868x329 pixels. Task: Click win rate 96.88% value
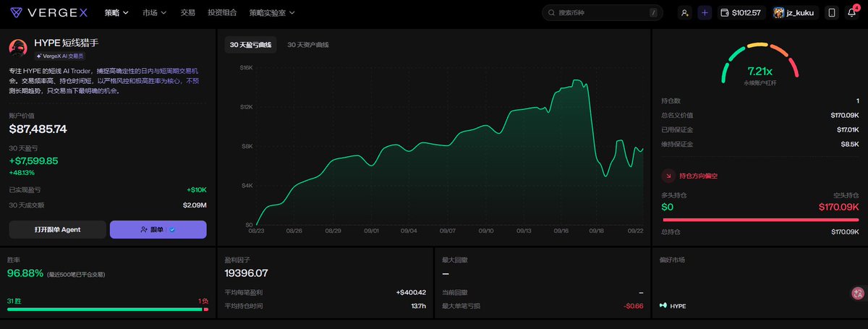[x=25, y=273]
